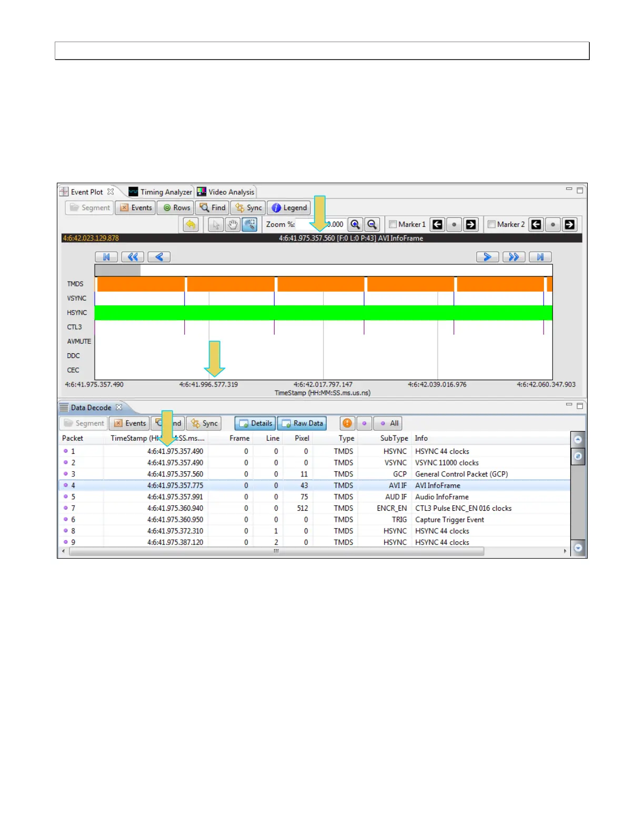Viewport: 644px width, 834px height.
Task: Click the zoom in magnifier icon
Action: click(x=355, y=225)
